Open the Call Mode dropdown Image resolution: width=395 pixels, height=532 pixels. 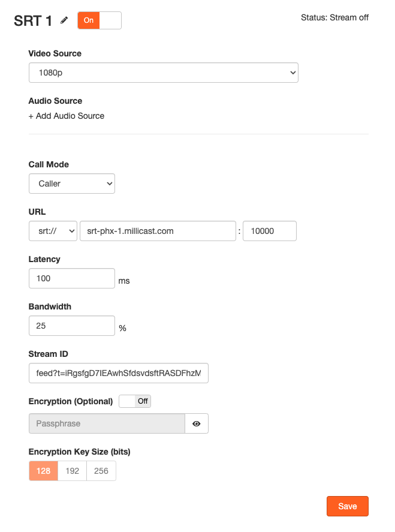pos(72,184)
